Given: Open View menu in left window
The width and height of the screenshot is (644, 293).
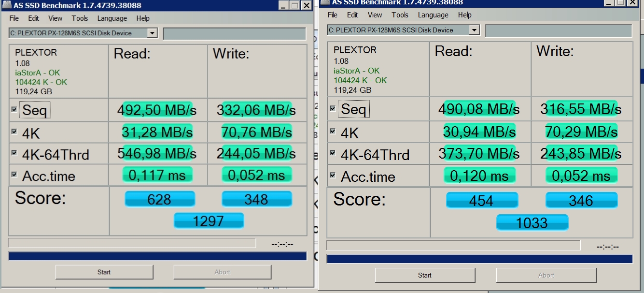Looking at the screenshot, I should (55, 18).
